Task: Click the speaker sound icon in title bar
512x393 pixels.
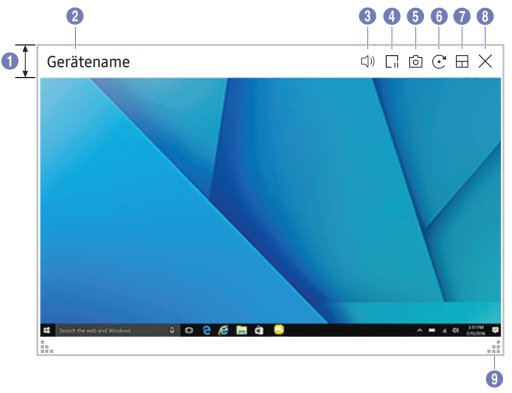Action: point(368,62)
